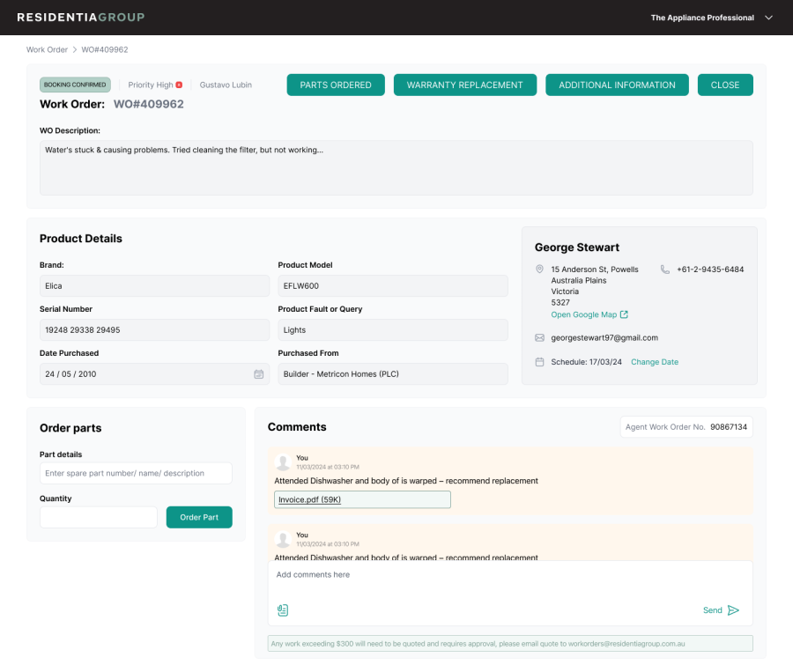
Task: Click the phone icon beside +61-2-9435-6484
Action: (x=665, y=270)
